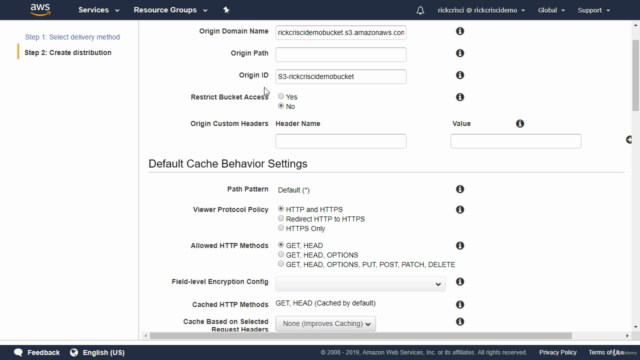Click the language globe icon
Screen dimensions: 640x360
(x=74, y=352)
